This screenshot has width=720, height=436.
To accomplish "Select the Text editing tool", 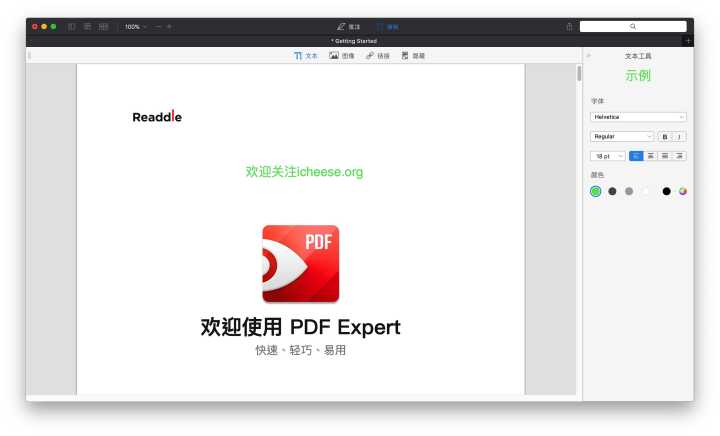I will (305, 56).
